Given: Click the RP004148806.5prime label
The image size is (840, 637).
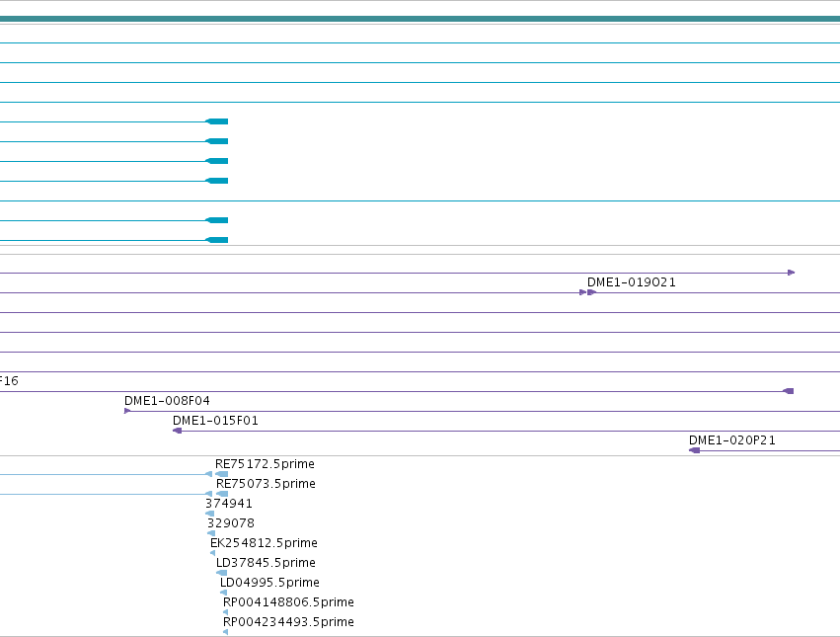Looking at the screenshot, I should tap(288, 602).
